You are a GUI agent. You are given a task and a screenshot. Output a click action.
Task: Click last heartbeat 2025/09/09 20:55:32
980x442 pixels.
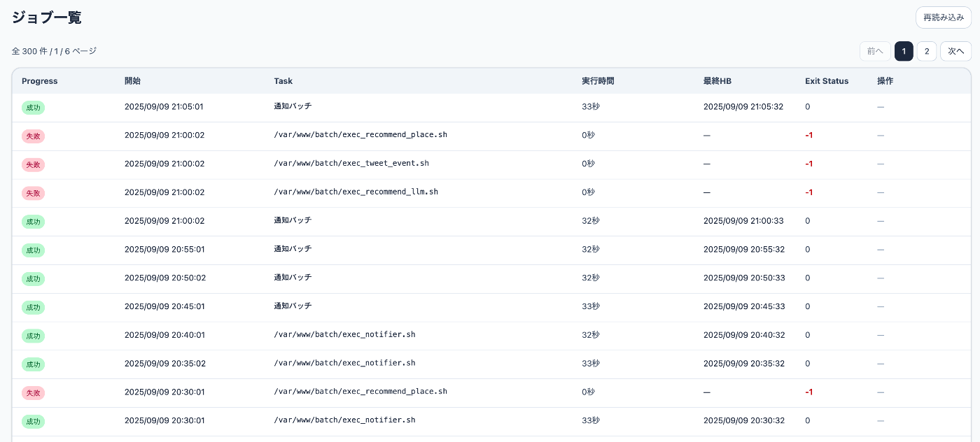[x=744, y=249]
